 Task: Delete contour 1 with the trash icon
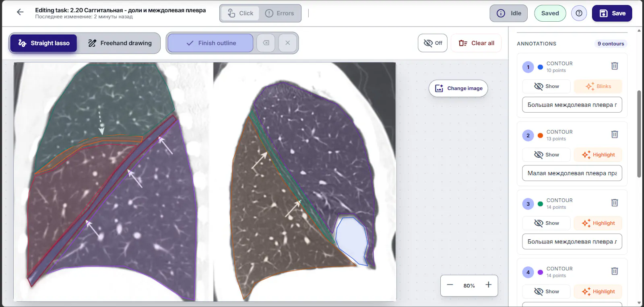click(615, 66)
